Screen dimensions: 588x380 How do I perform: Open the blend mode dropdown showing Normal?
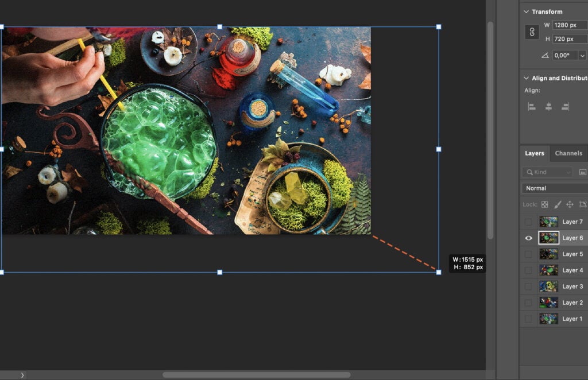(x=554, y=188)
